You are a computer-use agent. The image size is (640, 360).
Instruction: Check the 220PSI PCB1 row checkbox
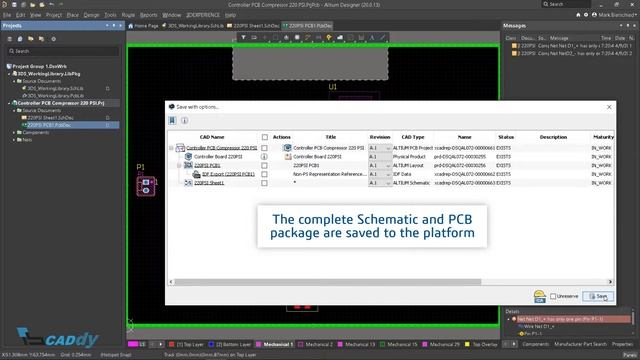click(264, 165)
